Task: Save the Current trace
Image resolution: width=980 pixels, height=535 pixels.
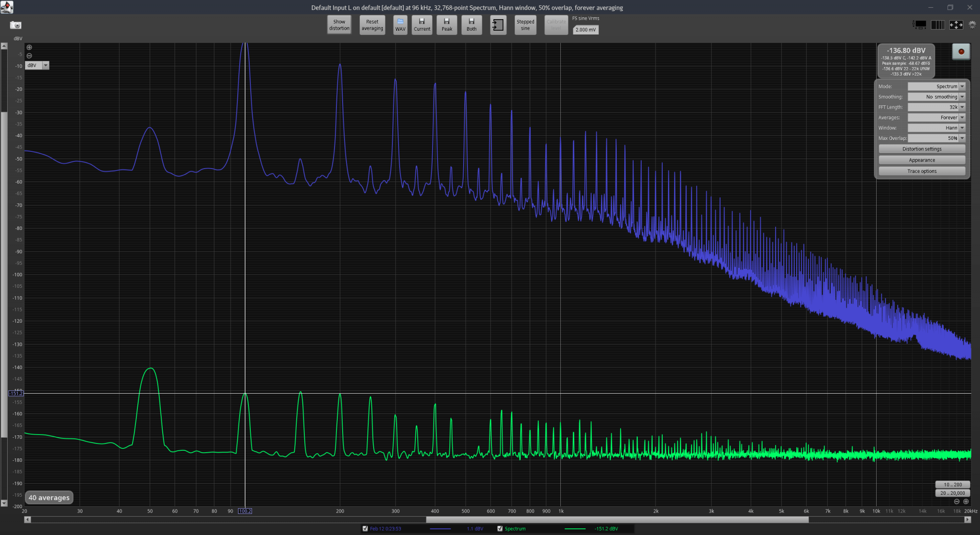Action: coord(422,25)
